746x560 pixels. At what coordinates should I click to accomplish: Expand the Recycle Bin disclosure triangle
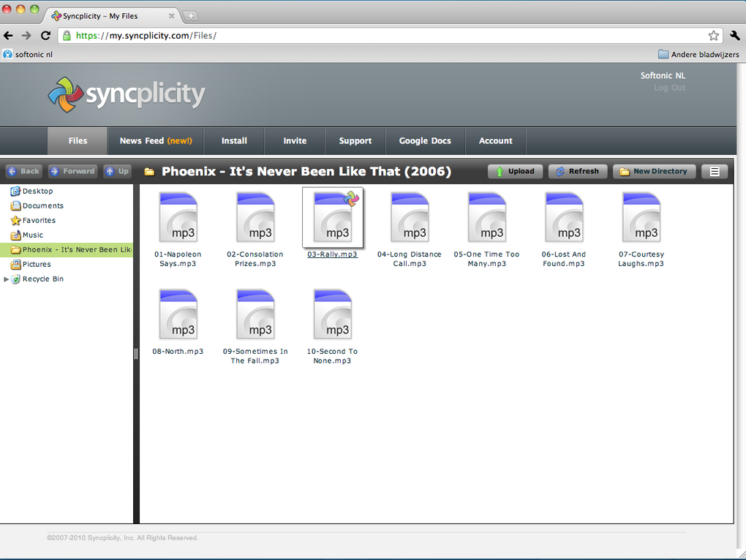(x=7, y=279)
